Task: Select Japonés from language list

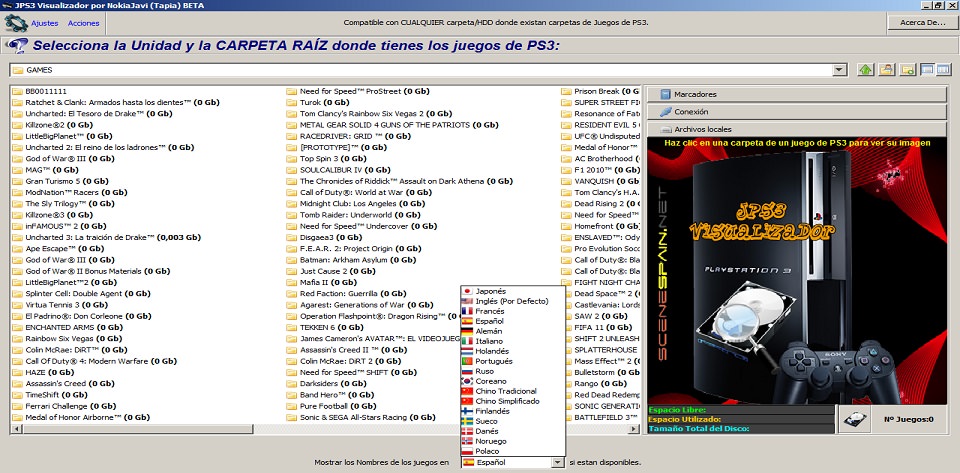Action: (512, 291)
